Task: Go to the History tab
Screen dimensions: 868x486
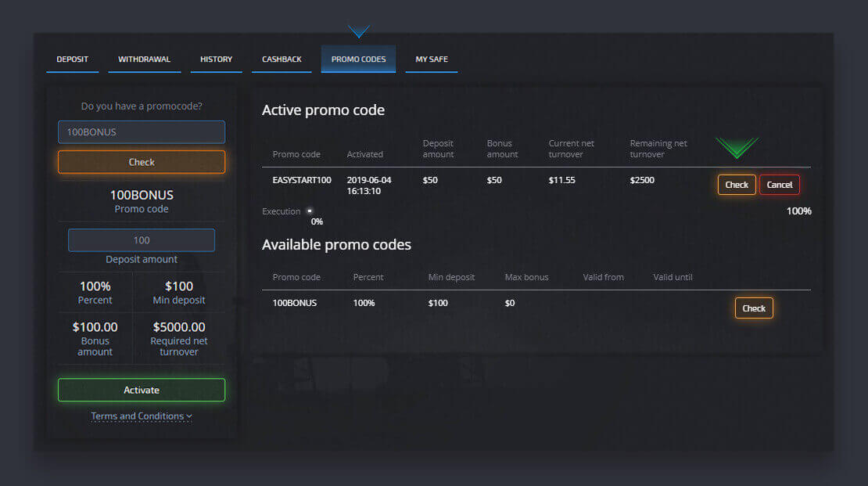Action: point(216,59)
